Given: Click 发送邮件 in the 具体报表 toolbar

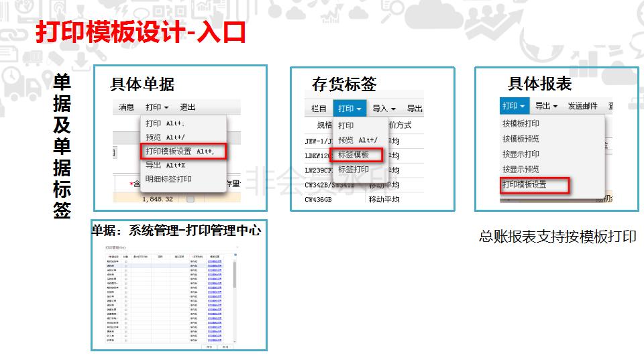Looking at the screenshot, I should pos(582,106).
